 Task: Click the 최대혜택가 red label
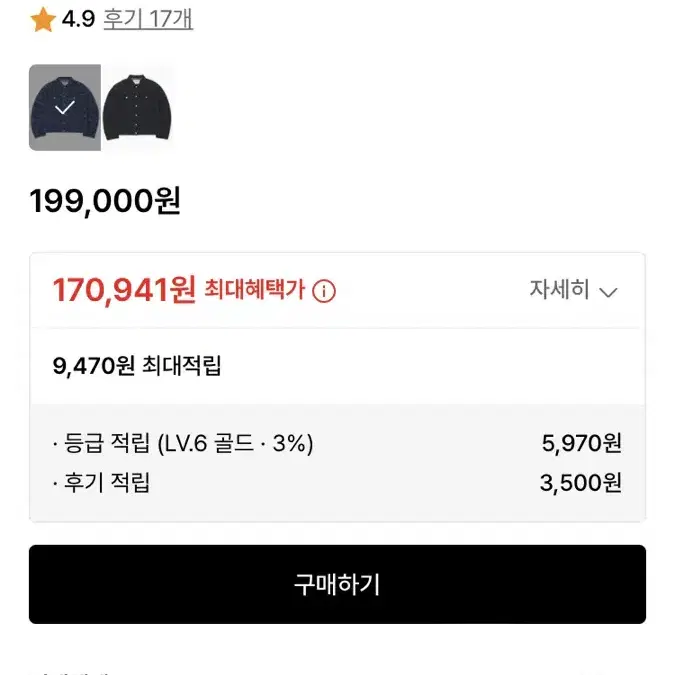tap(254, 289)
